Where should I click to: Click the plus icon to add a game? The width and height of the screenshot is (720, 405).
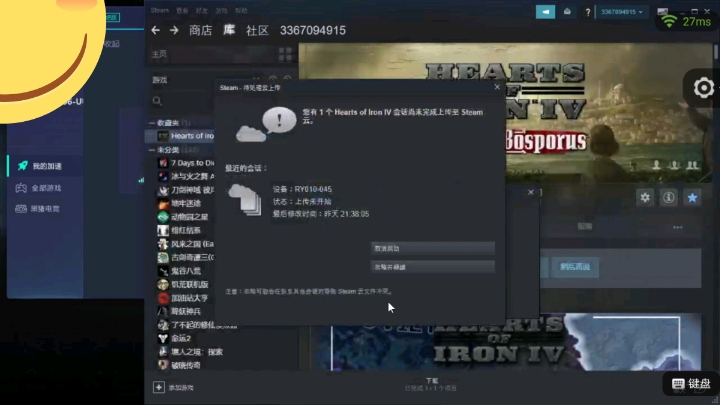coord(158,388)
